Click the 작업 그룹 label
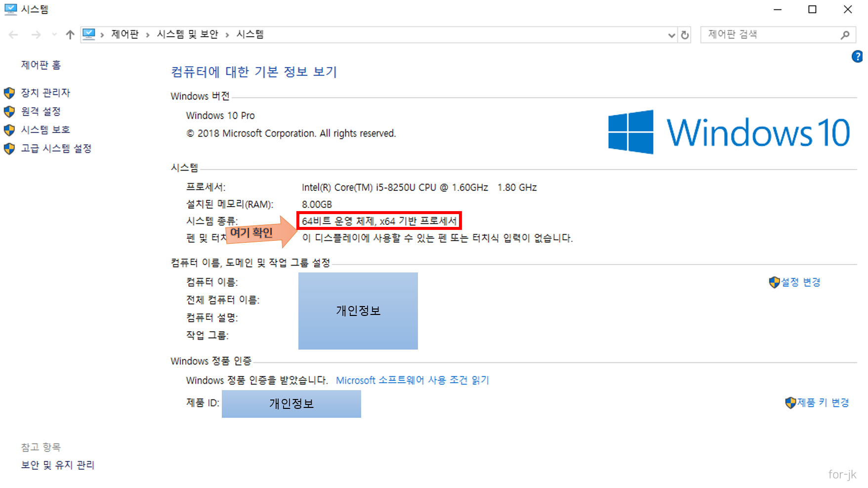 coord(207,335)
